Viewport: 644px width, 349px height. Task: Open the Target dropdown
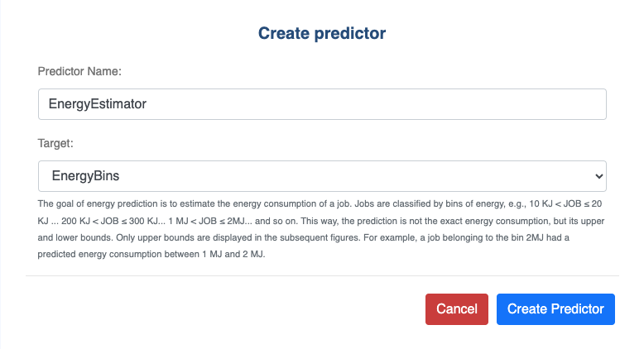point(322,175)
